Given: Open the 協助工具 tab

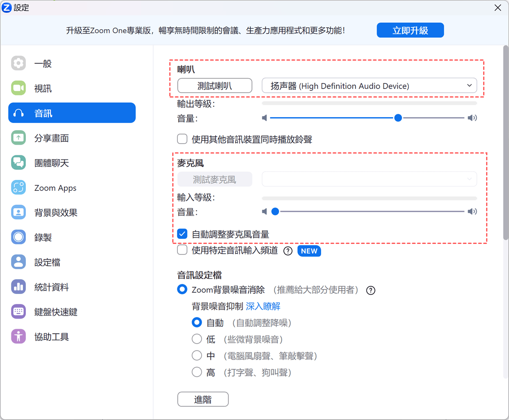Looking at the screenshot, I should tap(72, 336).
